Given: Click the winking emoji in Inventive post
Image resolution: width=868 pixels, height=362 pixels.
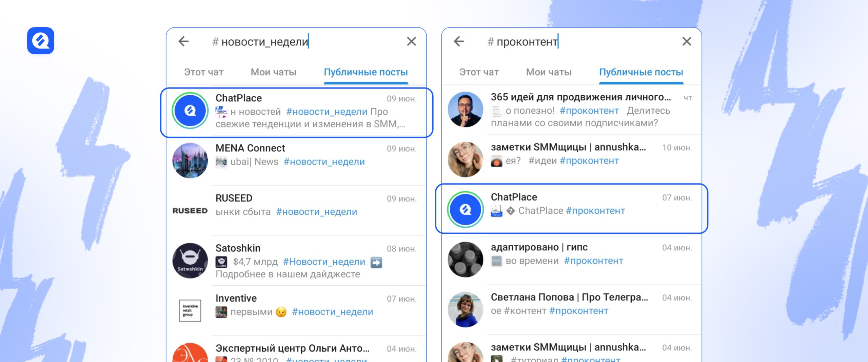Looking at the screenshot, I should pos(281,312).
